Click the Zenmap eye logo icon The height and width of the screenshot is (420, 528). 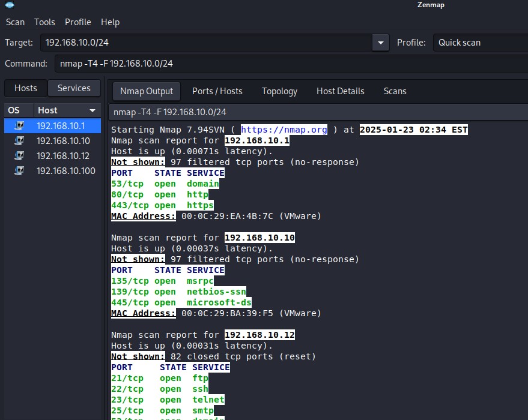(x=10, y=5)
